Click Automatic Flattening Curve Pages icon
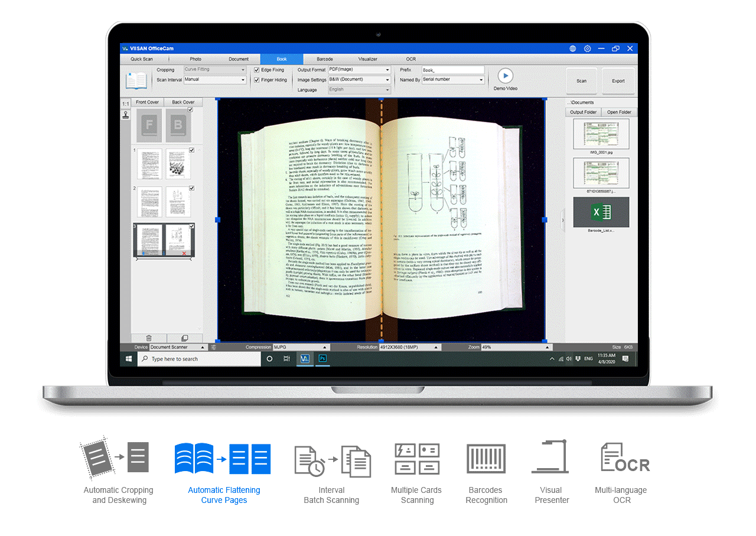Viewport: 756px width, 536px height. tap(223, 459)
